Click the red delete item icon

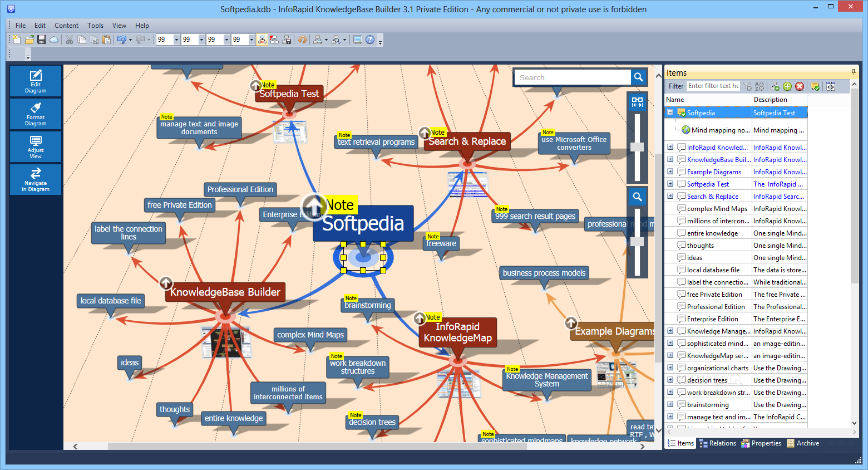[x=800, y=86]
